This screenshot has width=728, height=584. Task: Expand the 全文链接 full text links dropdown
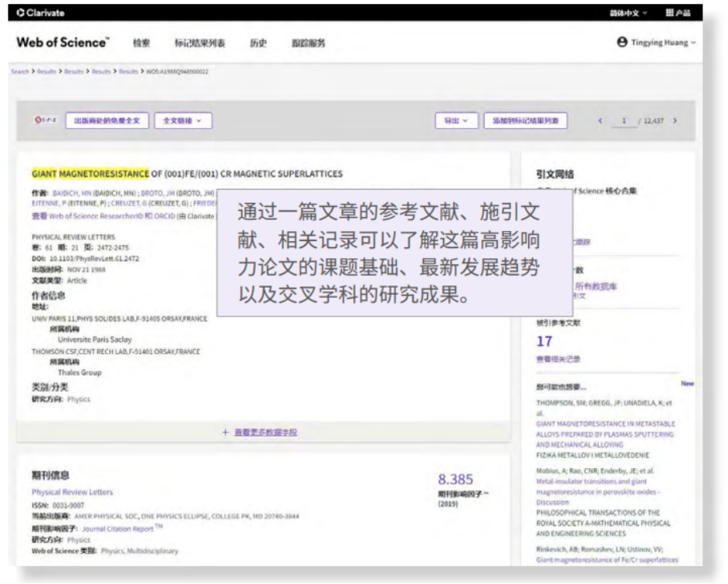pyautogui.click(x=183, y=121)
